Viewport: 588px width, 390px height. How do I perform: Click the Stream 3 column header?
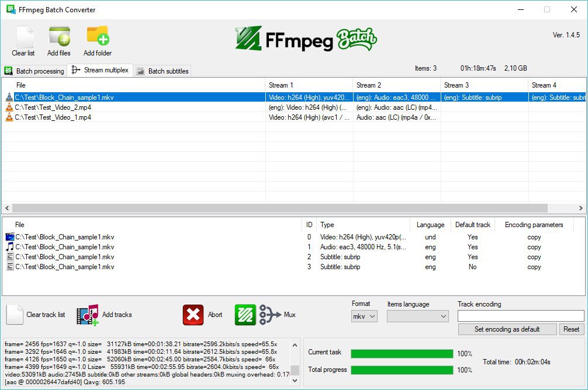[485, 85]
